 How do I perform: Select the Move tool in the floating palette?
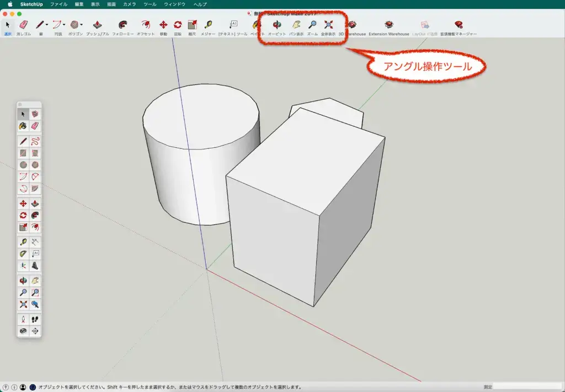tap(23, 204)
